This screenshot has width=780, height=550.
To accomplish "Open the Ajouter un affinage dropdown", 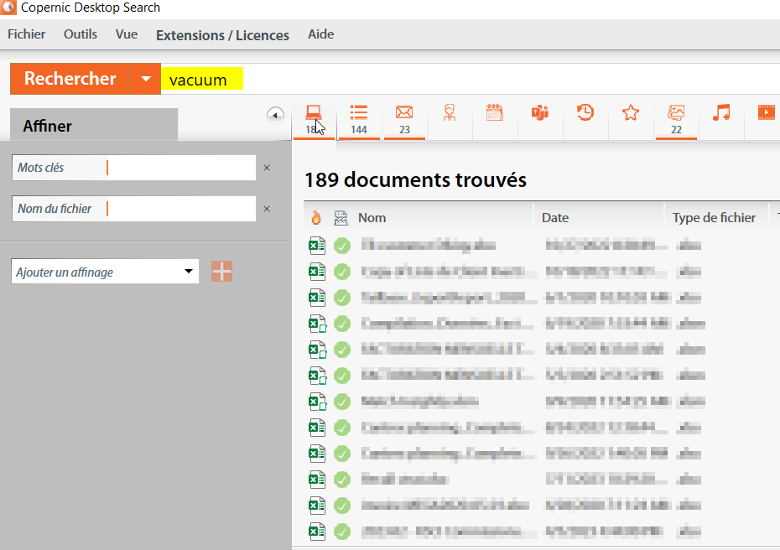I will point(105,272).
